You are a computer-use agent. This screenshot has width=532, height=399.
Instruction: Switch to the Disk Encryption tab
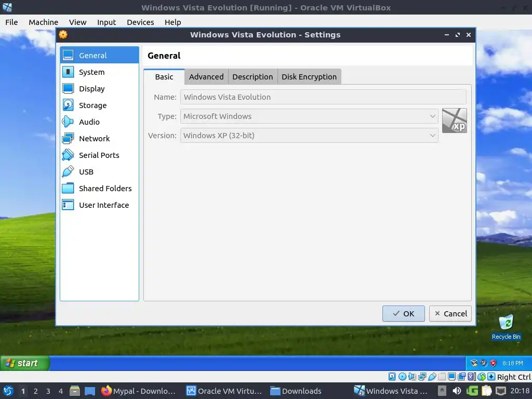[309, 77]
